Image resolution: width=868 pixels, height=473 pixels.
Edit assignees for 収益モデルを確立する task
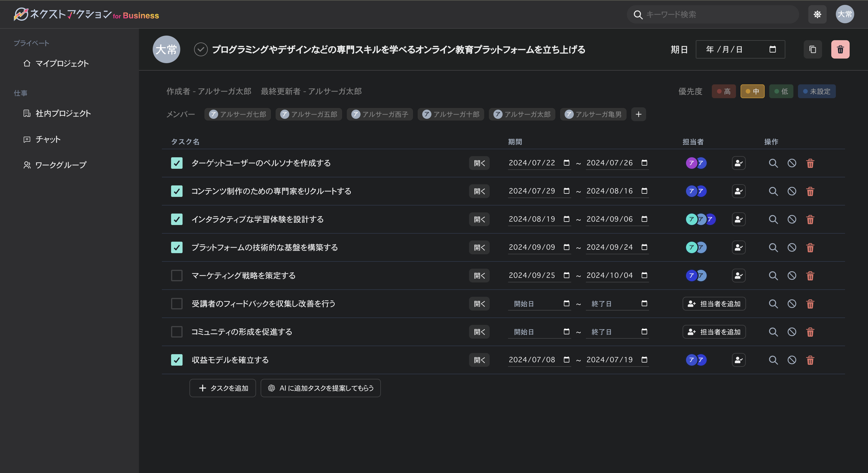[x=739, y=360]
